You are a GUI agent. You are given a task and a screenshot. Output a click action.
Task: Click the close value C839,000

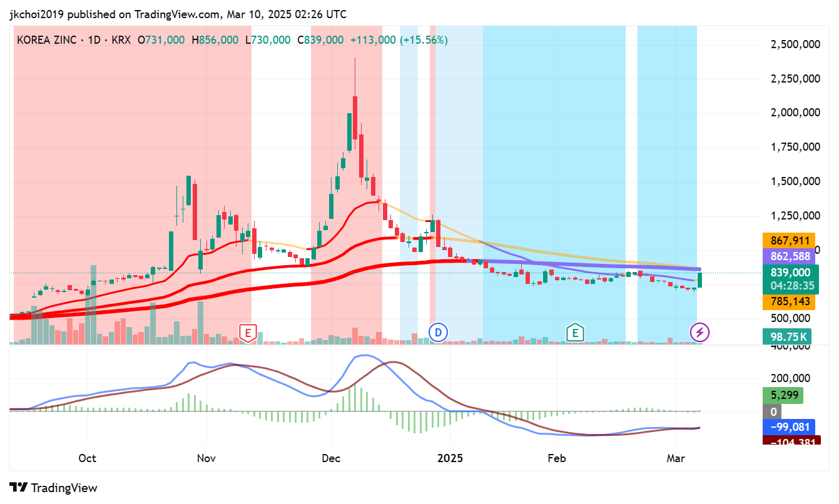click(x=320, y=39)
